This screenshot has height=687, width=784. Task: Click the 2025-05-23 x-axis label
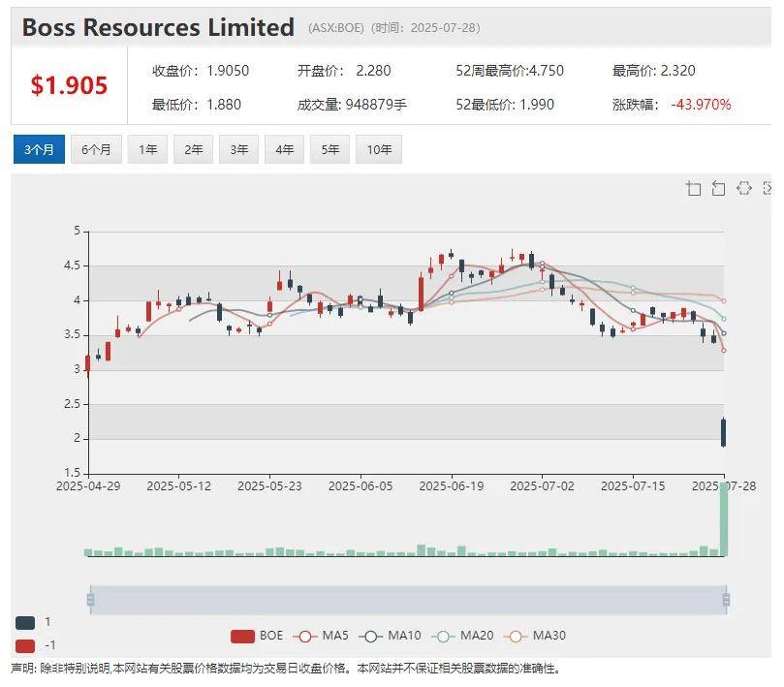[x=270, y=486]
